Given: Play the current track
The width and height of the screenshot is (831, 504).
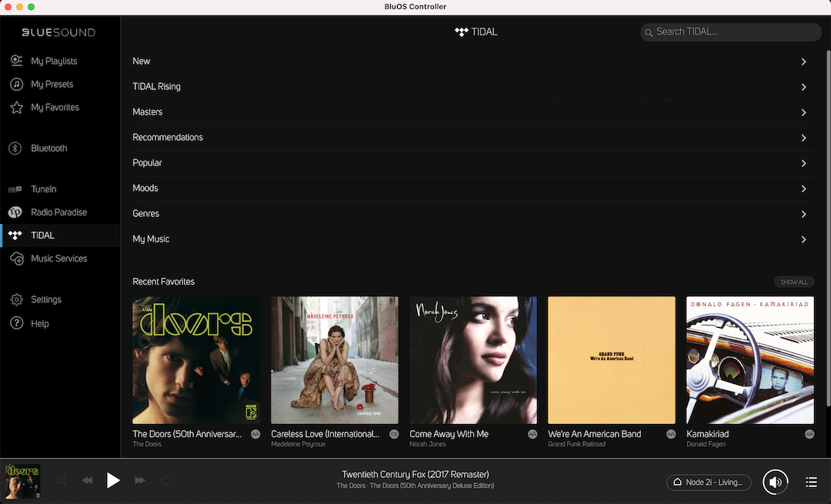Looking at the screenshot, I should (x=113, y=481).
